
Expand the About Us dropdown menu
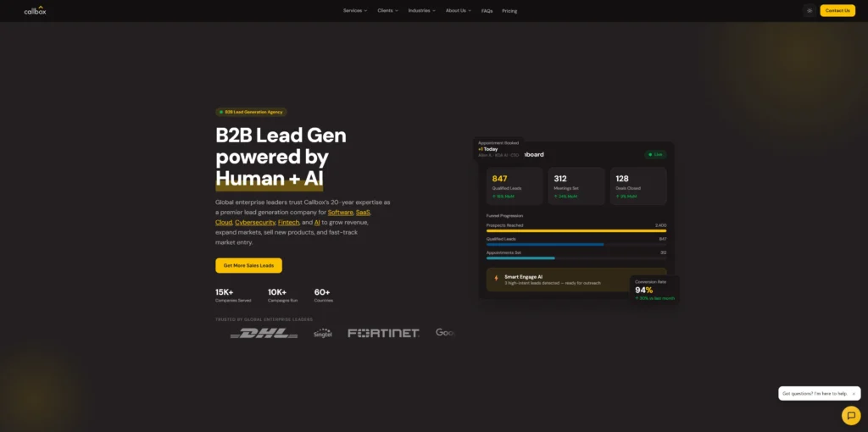click(x=459, y=10)
